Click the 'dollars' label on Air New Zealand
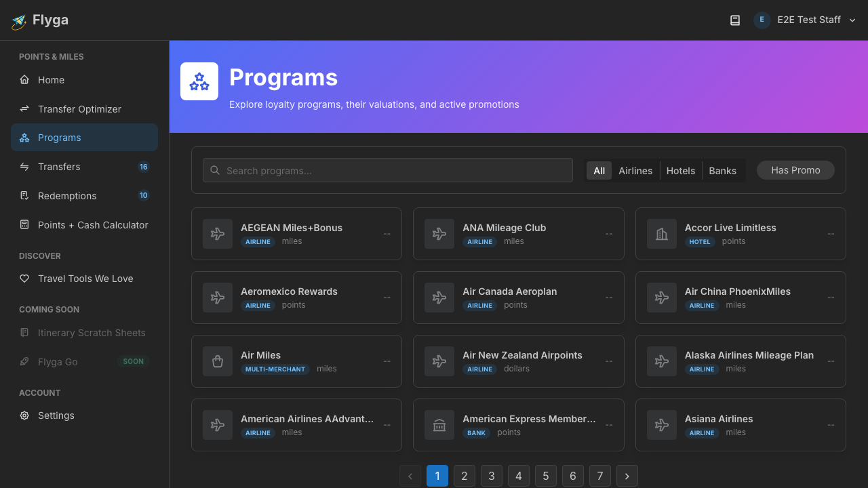Image resolution: width=868 pixels, height=488 pixels. tap(517, 369)
